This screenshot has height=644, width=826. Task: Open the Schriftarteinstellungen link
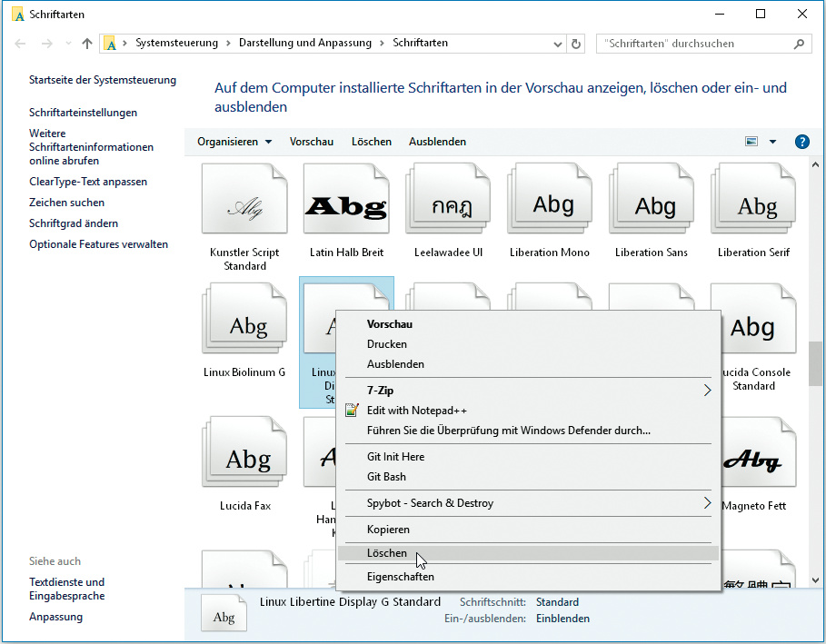tap(83, 113)
